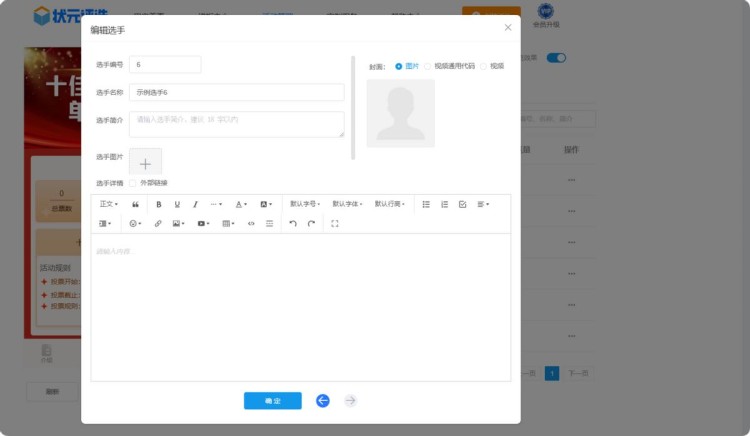
Task: Click the blue previous arrow button
Action: [x=323, y=401]
